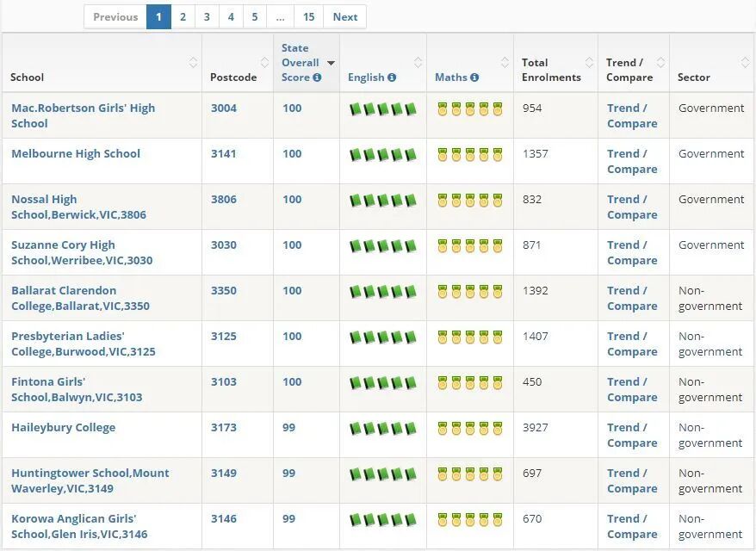The image size is (756, 551).
Task: Go to pagination page 4
Action: click(231, 17)
